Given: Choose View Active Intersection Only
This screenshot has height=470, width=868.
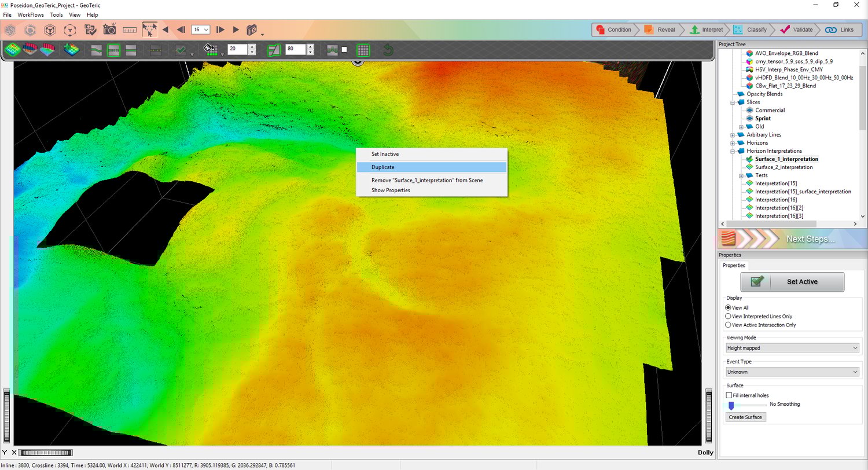Looking at the screenshot, I should [x=728, y=325].
